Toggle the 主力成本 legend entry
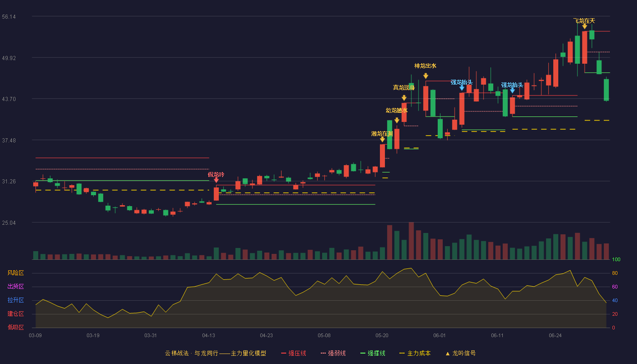Viewport: 637px width, 364px height. (x=415, y=353)
